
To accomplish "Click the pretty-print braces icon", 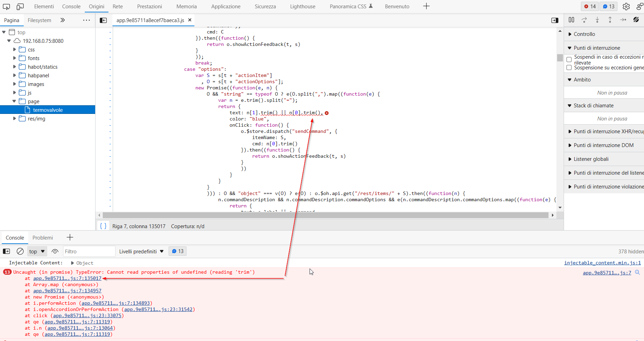I will 103,226.
